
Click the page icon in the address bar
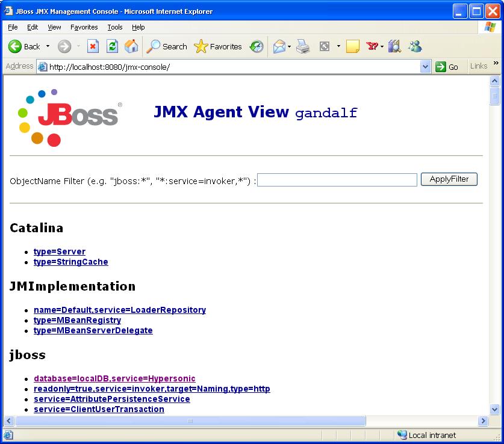click(x=42, y=67)
